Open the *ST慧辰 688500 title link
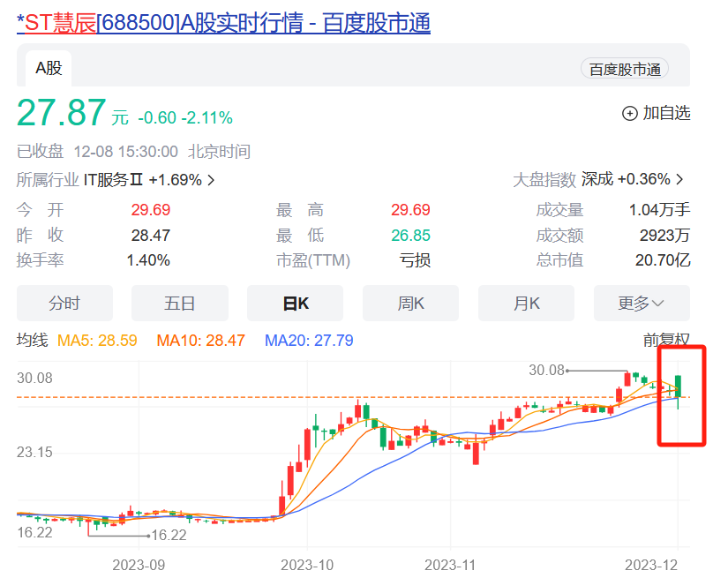The height and width of the screenshot is (578, 728). point(223,23)
